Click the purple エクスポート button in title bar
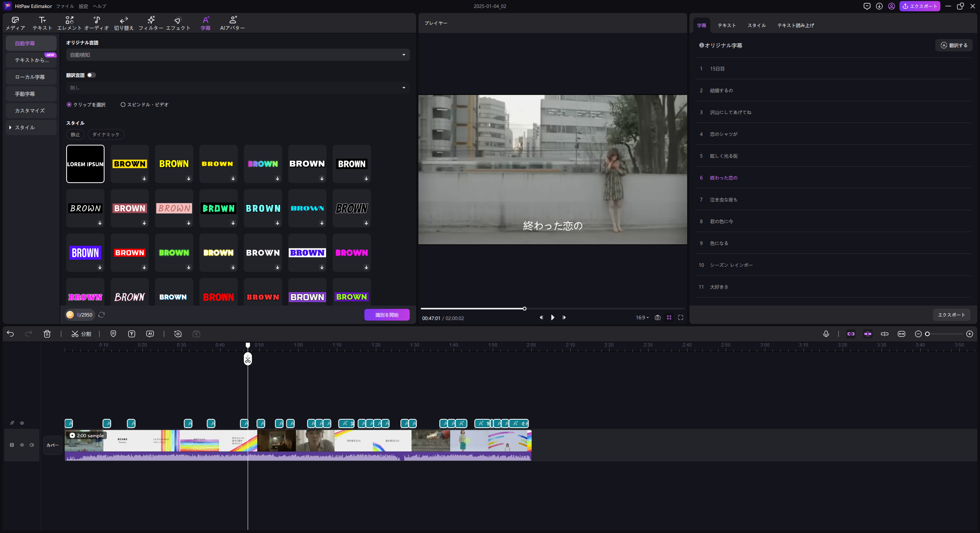The width and height of the screenshot is (980, 533). point(920,6)
